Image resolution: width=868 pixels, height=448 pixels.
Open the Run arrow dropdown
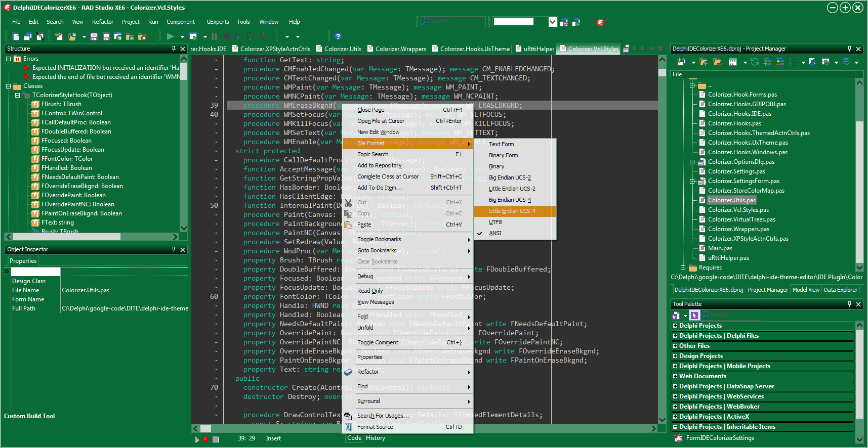pyautogui.click(x=182, y=37)
